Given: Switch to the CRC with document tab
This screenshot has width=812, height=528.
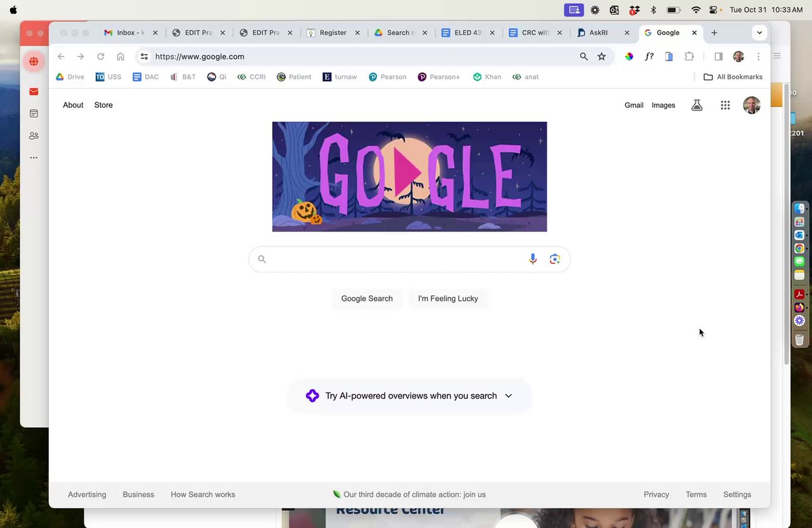Looking at the screenshot, I should click(535, 33).
